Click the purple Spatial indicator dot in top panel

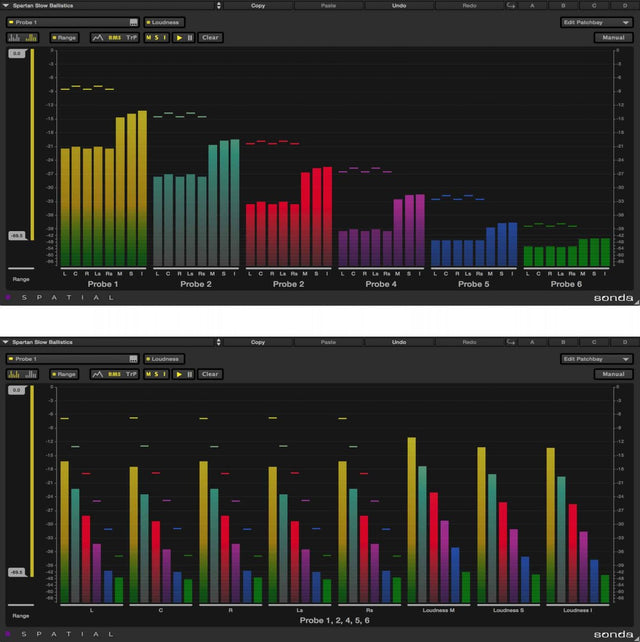[8, 298]
